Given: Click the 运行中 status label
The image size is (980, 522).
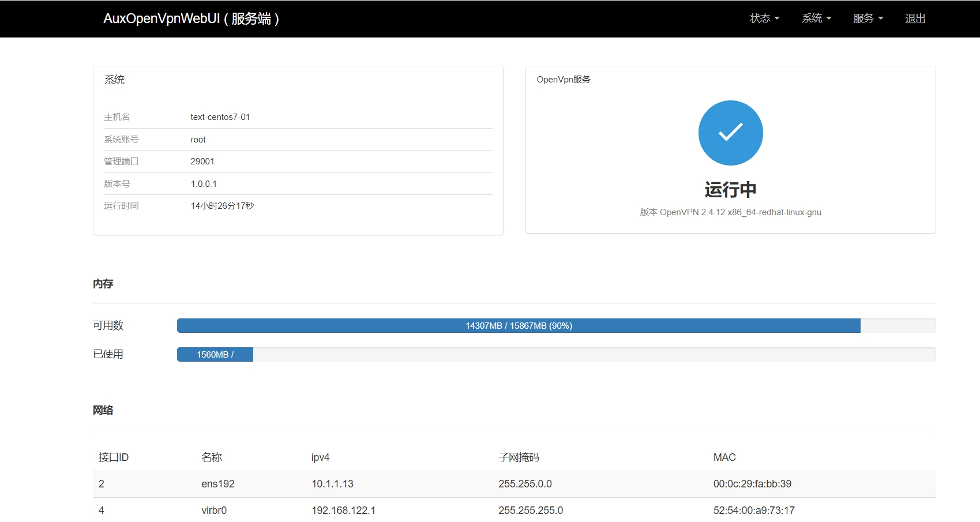Looking at the screenshot, I should (730, 189).
